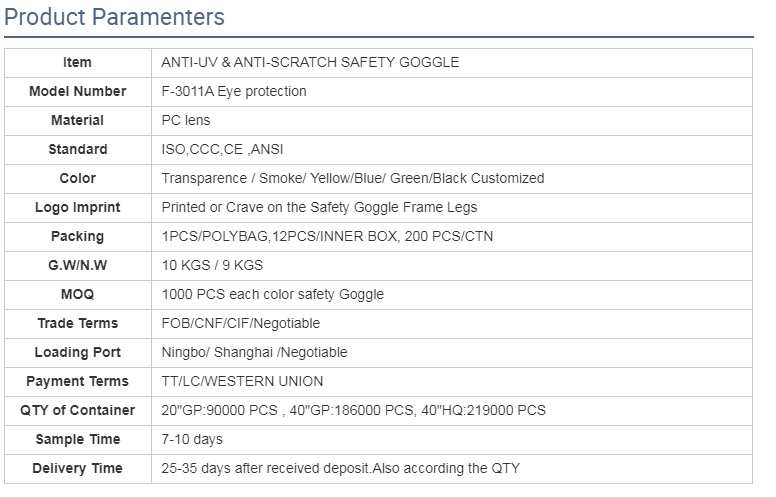This screenshot has width=776, height=497.
Task: Click the 10 KGS / 9 KGS weight value
Action: 212,265
